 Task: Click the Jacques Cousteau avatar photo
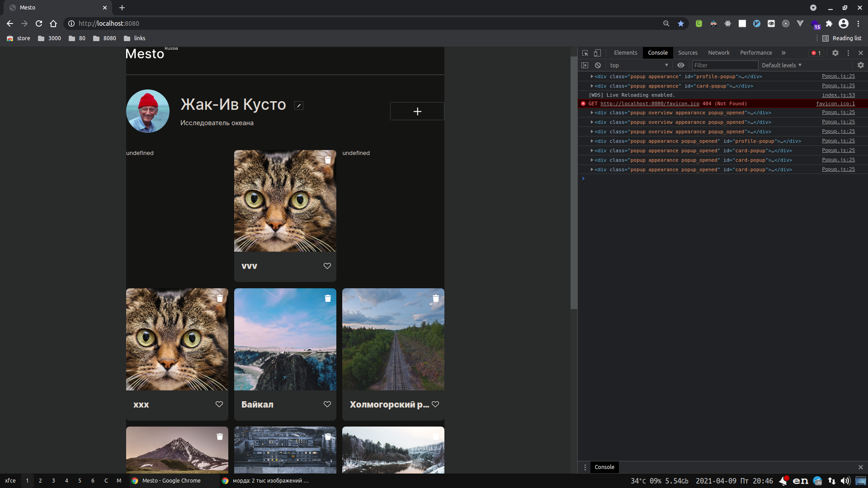pos(148,111)
